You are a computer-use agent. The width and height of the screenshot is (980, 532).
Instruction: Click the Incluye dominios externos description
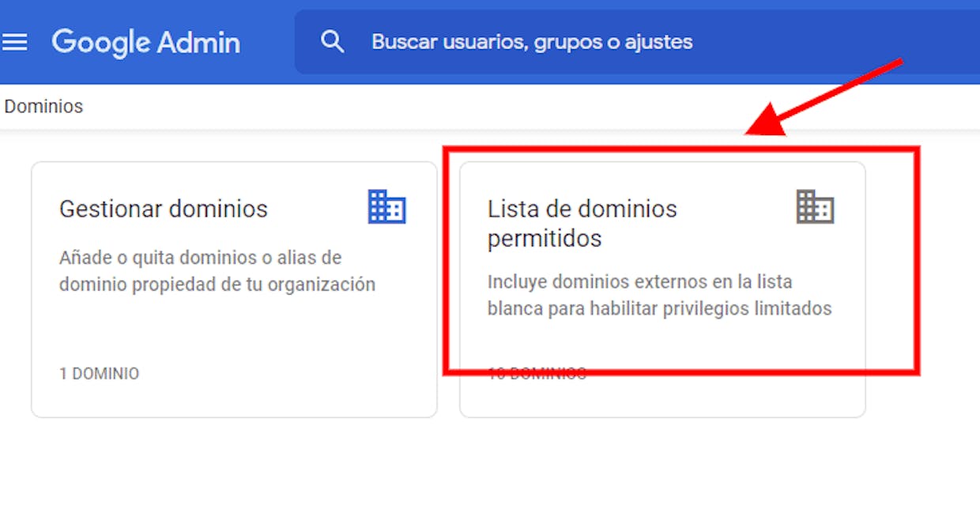pos(659,295)
